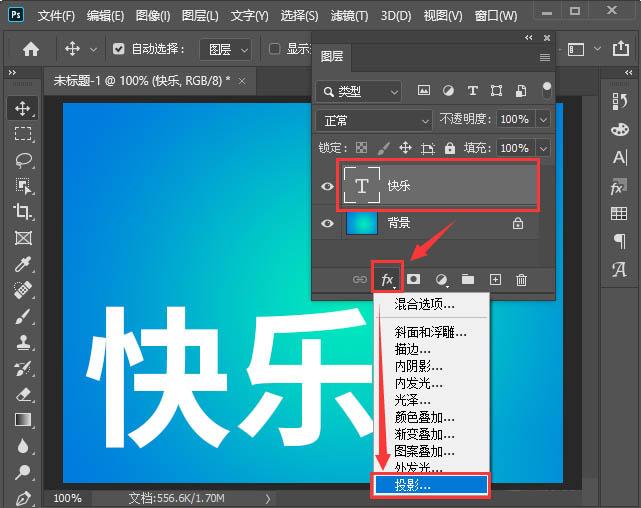Choose the Eraser tool
The height and width of the screenshot is (508, 641).
pyautogui.click(x=23, y=394)
